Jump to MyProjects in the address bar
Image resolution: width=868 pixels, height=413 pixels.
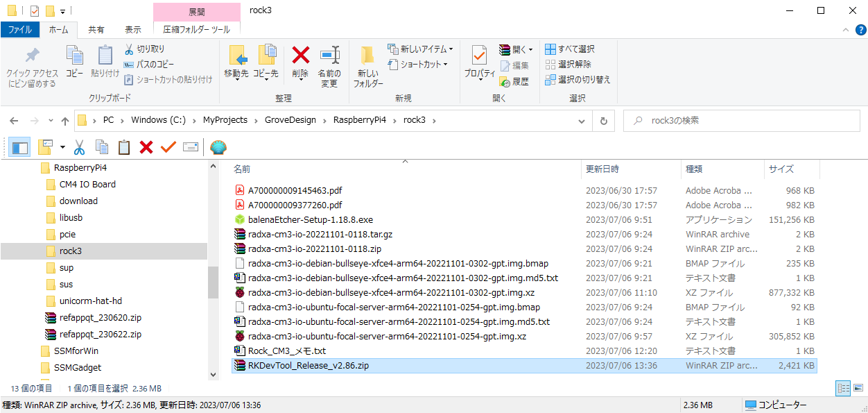pos(225,120)
